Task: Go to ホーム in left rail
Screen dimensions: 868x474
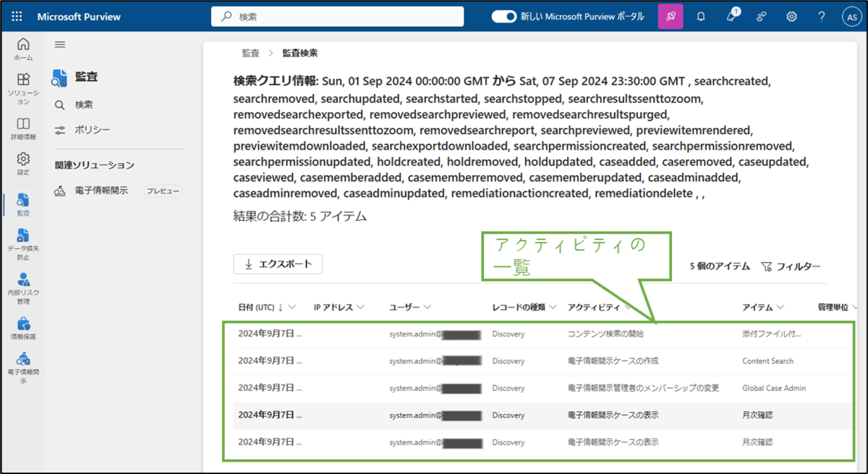Action: [23, 48]
